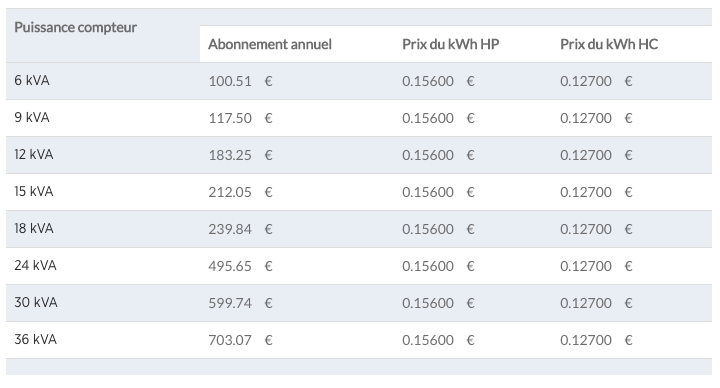This screenshot has height=388, width=720.
Task: Select the Abonnement annuel column header
Action: (270, 44)
